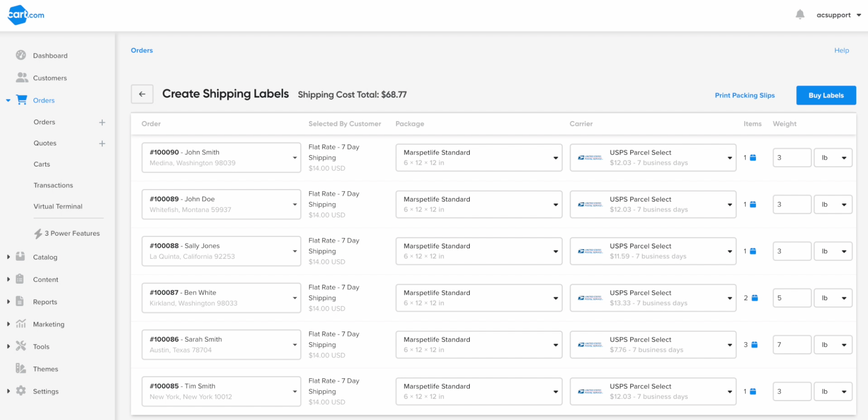Open the acsupport account dropdown
Viewport: 868px width, 420px height.
click(838, 15)
